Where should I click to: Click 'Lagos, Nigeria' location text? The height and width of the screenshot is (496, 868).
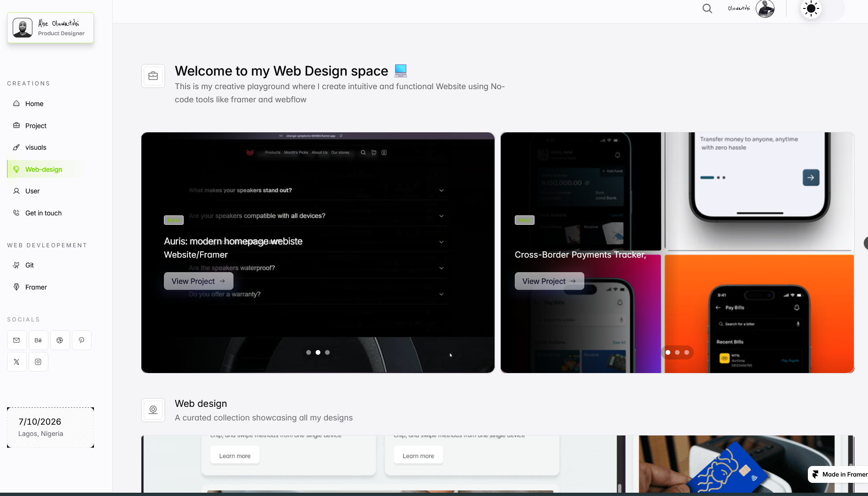click(x=41, y=434)
